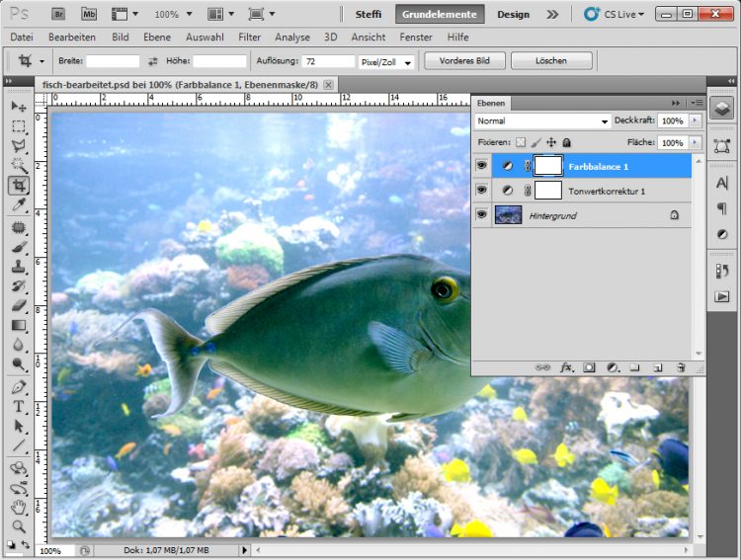Click the Löschen button
Viewport: 741px width, 560px height.
(x=551, y=61)
